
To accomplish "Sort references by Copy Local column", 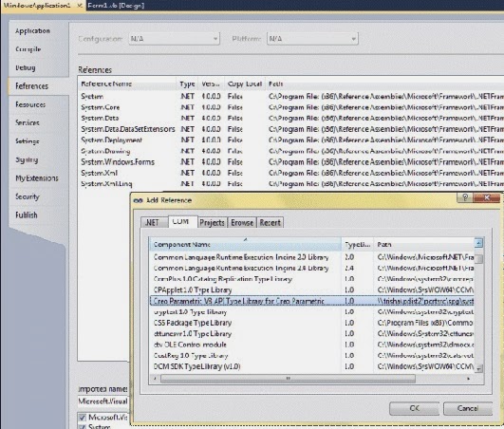I will [x=245, y=84].
